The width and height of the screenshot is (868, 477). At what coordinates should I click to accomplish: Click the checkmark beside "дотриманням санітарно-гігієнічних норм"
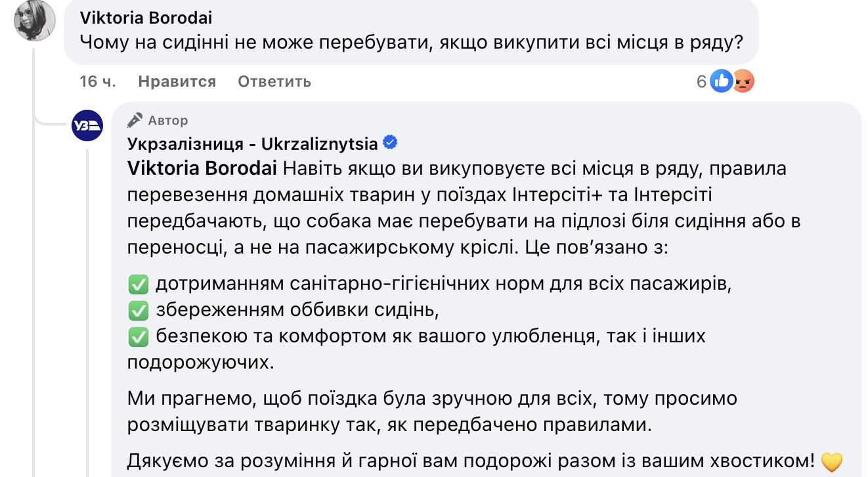point(138,284)
